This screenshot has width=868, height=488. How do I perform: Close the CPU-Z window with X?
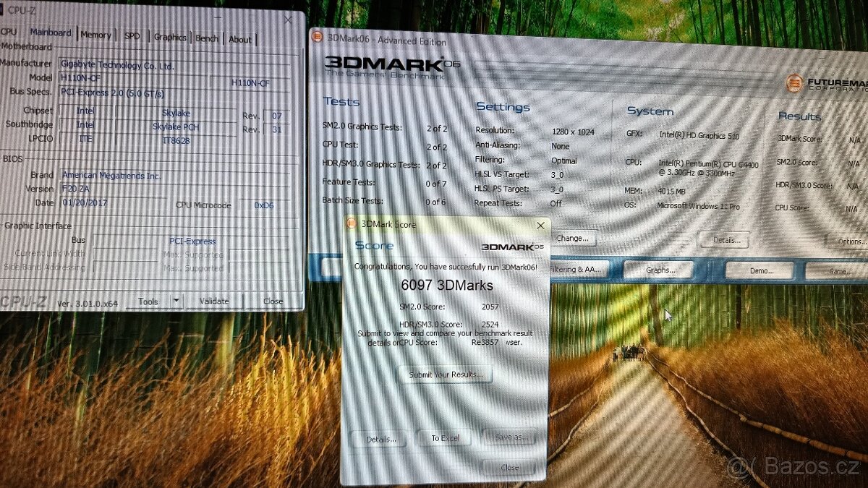pos(288,20)
